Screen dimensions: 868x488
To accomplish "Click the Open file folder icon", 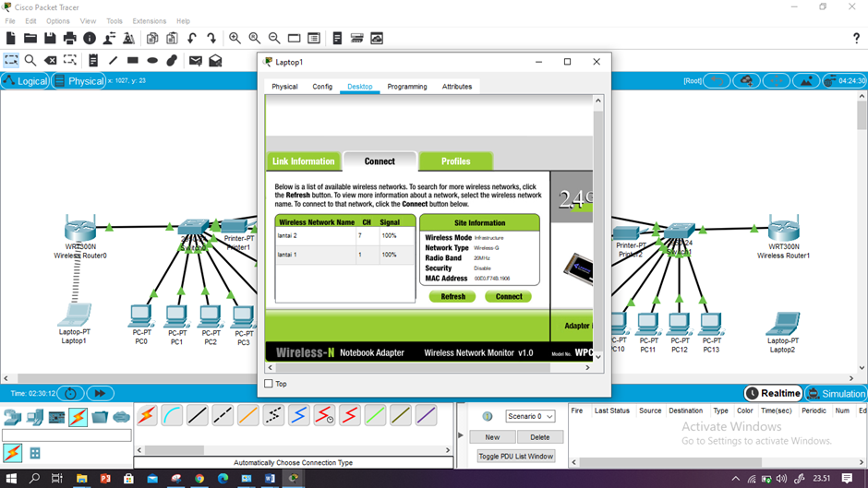I will tap(30, 38).
